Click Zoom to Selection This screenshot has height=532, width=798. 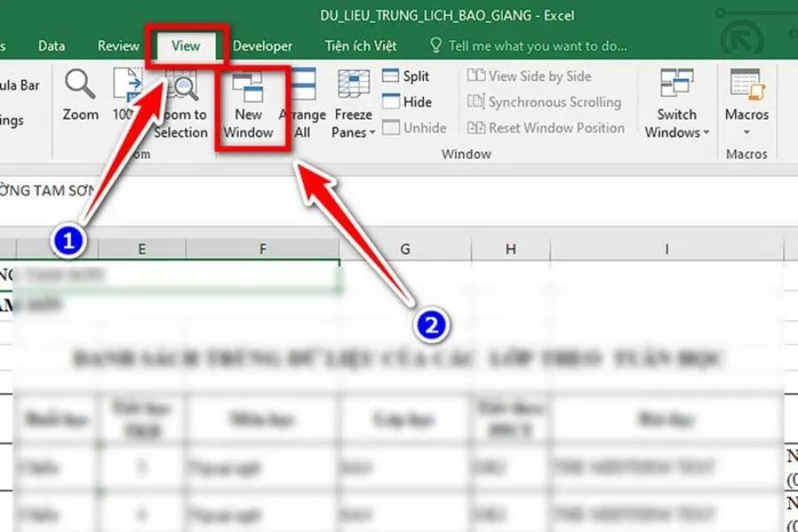pos(181,106)
